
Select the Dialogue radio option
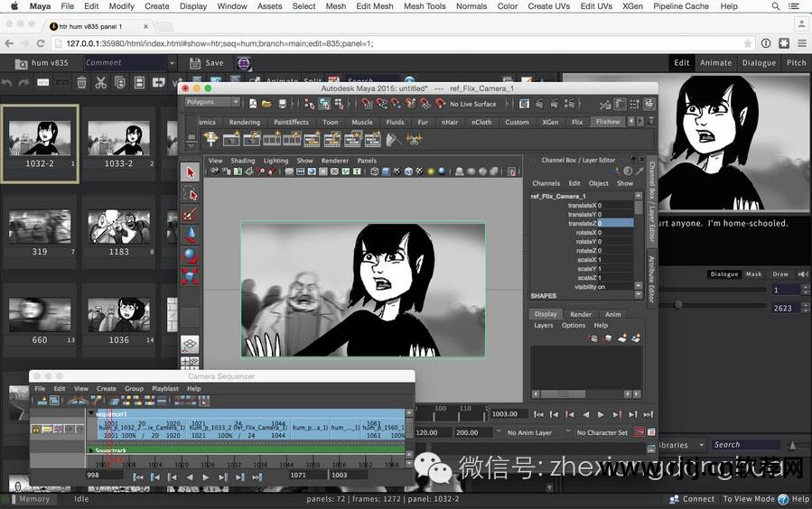723,273
